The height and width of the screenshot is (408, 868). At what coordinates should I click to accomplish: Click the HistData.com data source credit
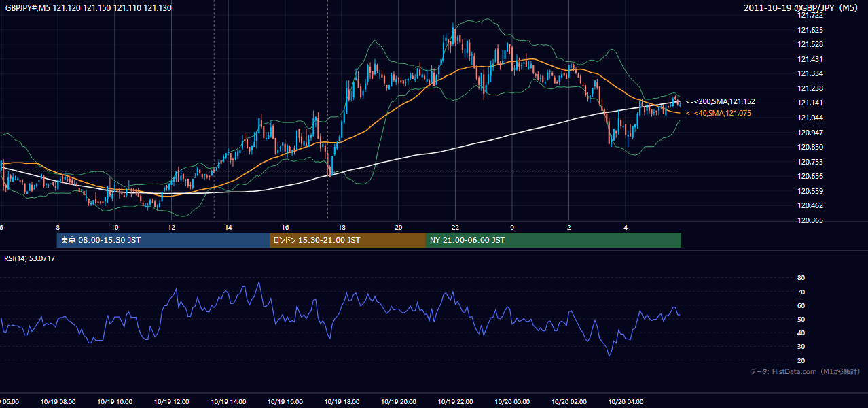(806, 371)
